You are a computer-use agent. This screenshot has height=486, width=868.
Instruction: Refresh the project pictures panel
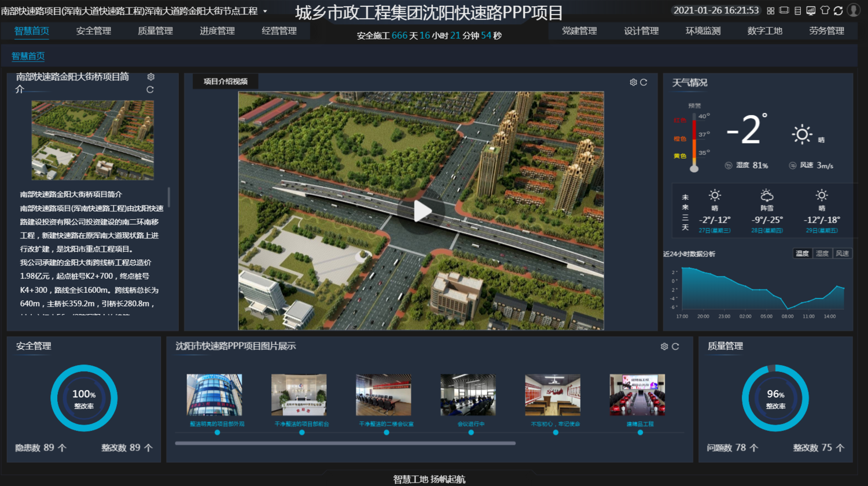pos(675,347)
